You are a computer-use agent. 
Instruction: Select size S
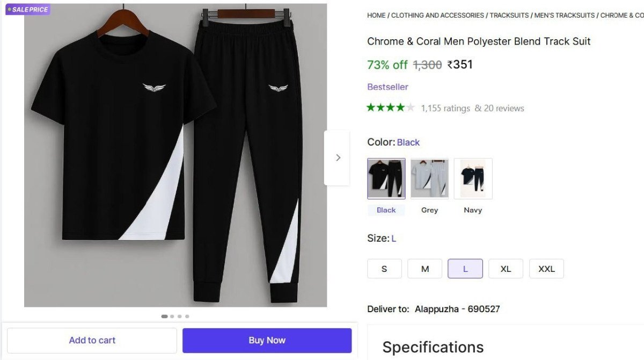384,268
